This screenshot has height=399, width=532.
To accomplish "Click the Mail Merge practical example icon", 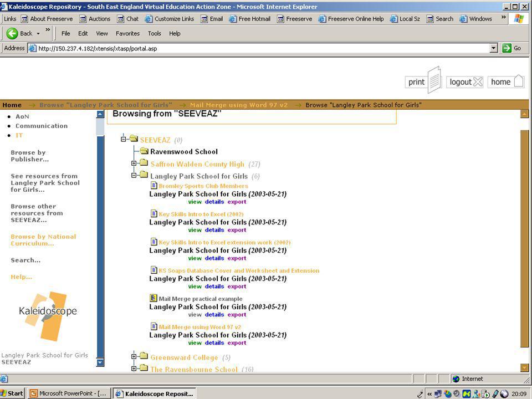I will (154, 298).
